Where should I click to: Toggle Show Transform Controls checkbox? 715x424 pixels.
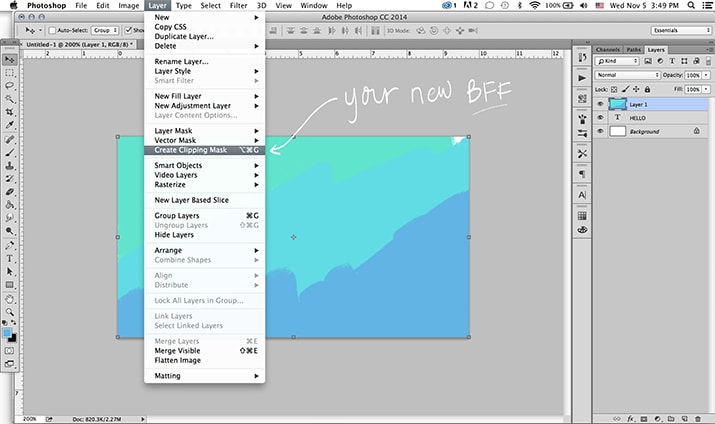129,30
